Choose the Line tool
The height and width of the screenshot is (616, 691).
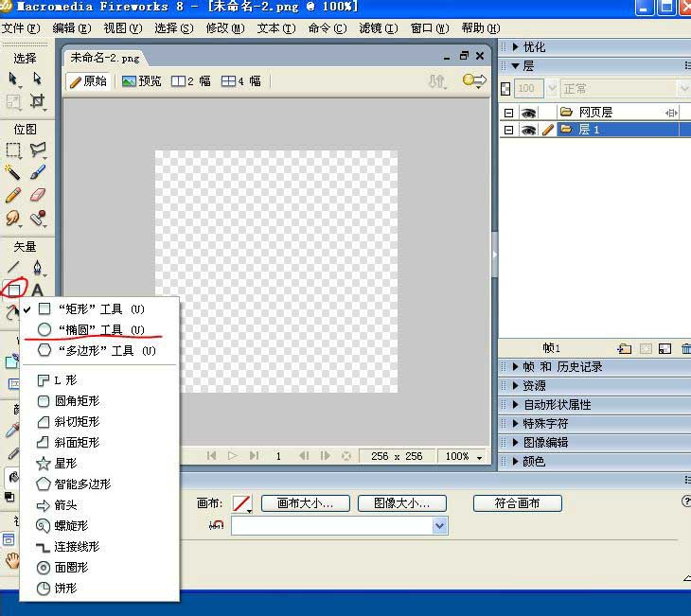pyautogui.click(x=13, y=268)
